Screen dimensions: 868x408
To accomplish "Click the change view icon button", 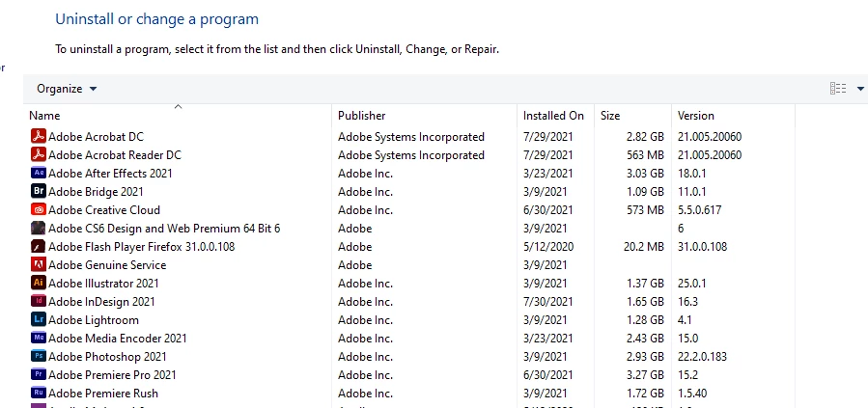I will pyautogui.click(x=838, y=89).
